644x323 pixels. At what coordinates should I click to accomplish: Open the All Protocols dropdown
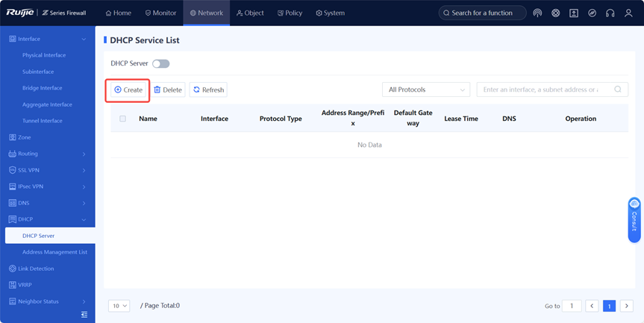426,90
